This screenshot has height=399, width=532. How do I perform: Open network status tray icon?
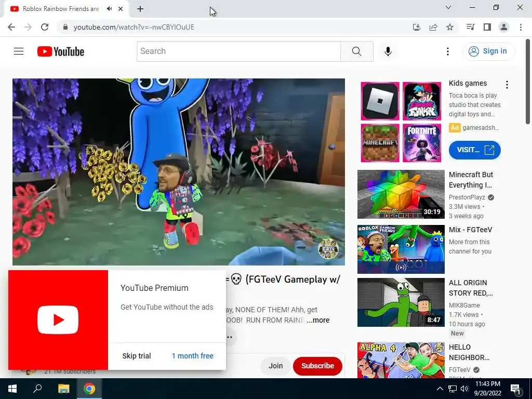(453, 389)
